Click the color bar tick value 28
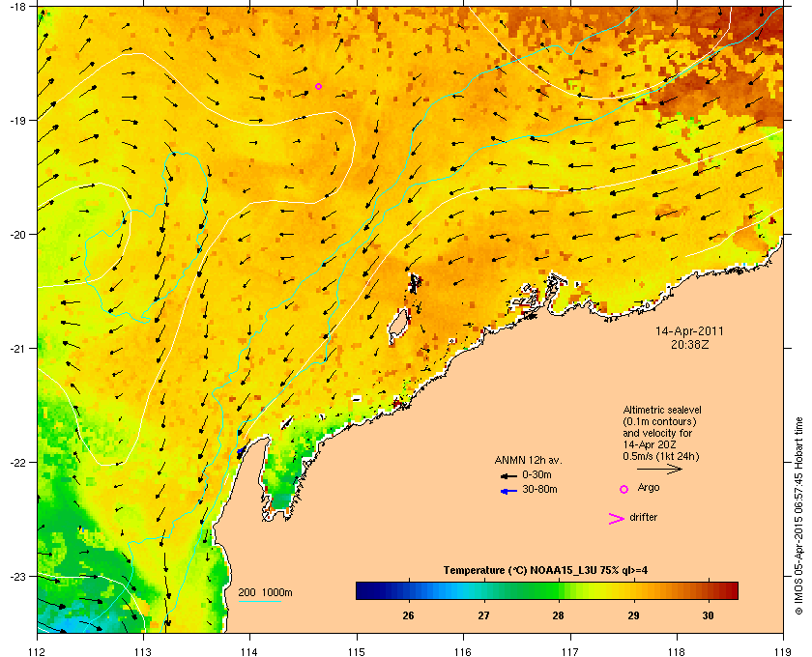 [558, 615]
